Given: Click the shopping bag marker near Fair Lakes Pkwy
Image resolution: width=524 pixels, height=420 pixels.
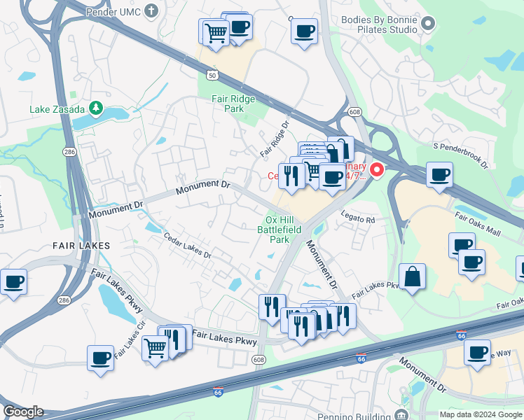Looking at the screenshot, I should pyautogui.click(x=413, y=276).
